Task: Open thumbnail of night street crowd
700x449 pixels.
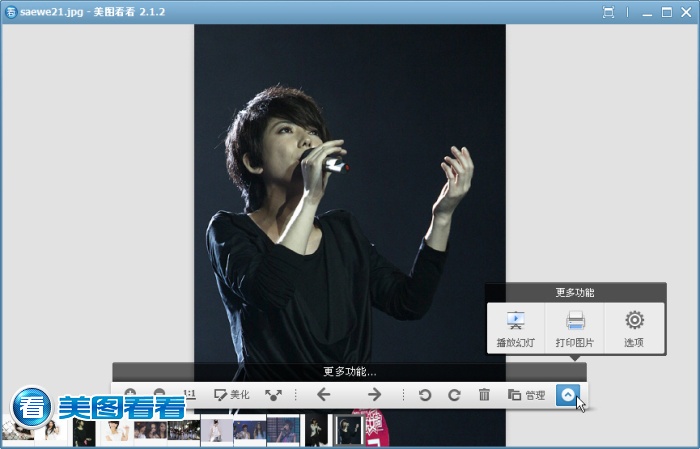Action: (184, 431)
